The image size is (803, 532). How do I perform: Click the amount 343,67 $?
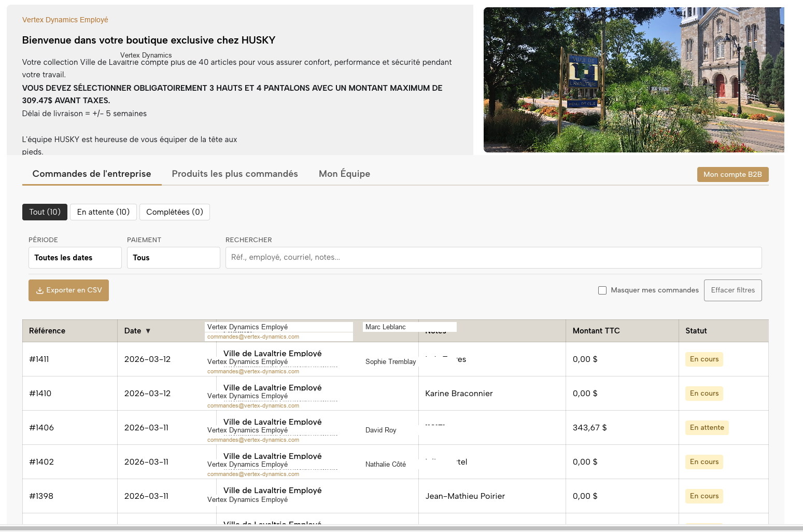590,428
